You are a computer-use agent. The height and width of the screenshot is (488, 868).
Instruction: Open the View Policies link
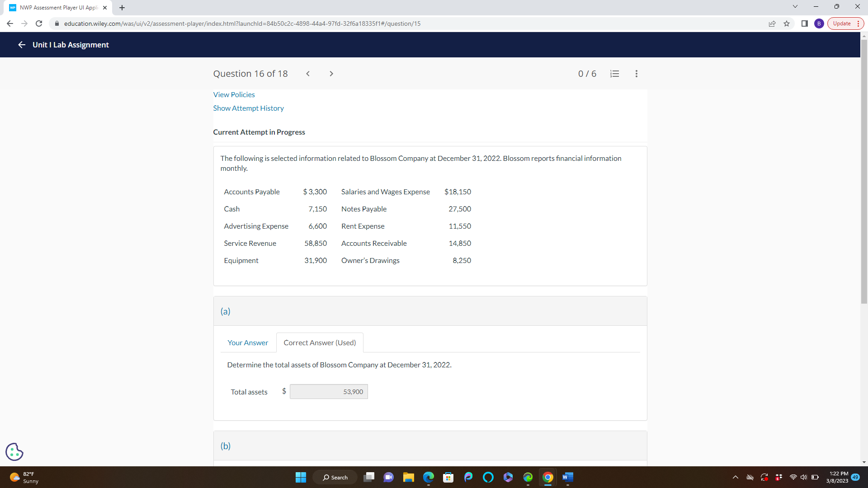pyautogui.click(x=234, y=94)
